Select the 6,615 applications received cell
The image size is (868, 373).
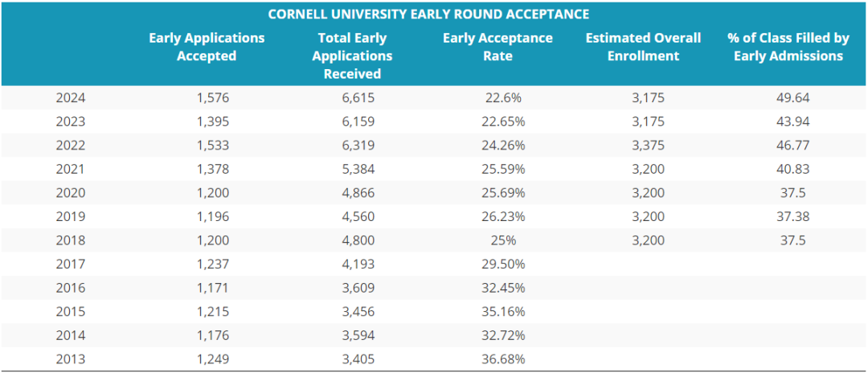pyautogui.click(x=358, y=98)
